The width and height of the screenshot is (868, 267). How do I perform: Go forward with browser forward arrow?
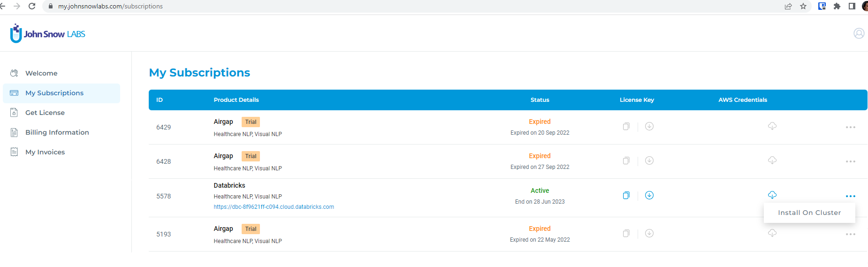pos(17,6)
